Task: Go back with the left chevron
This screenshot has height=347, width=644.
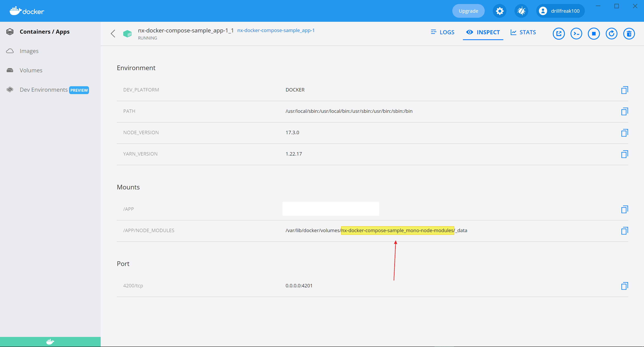Action: tap(113, 33)
